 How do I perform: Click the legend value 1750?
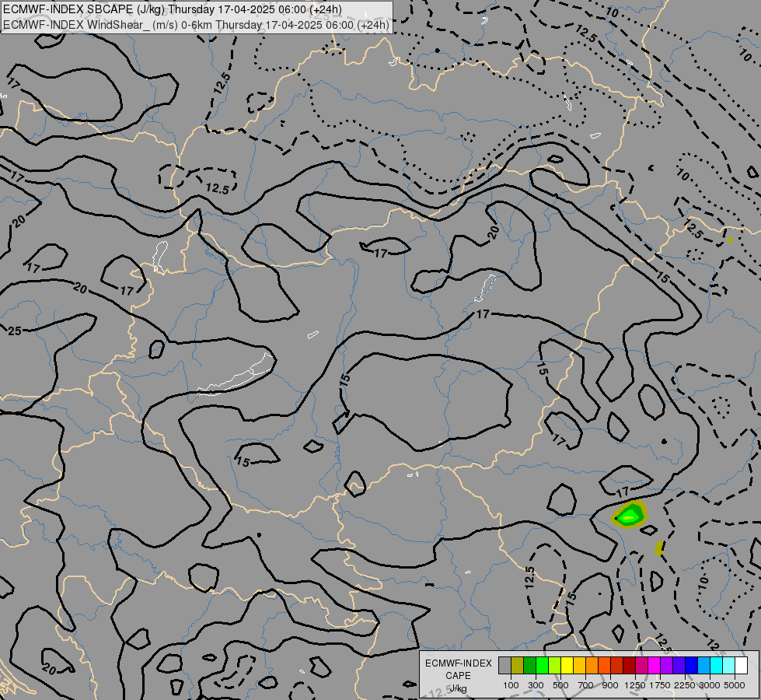coord(660,685)
